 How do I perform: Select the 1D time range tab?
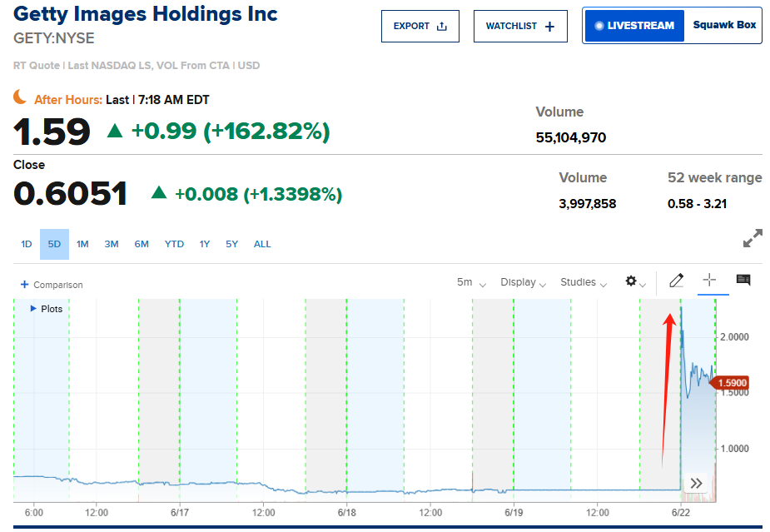point(27,244)
